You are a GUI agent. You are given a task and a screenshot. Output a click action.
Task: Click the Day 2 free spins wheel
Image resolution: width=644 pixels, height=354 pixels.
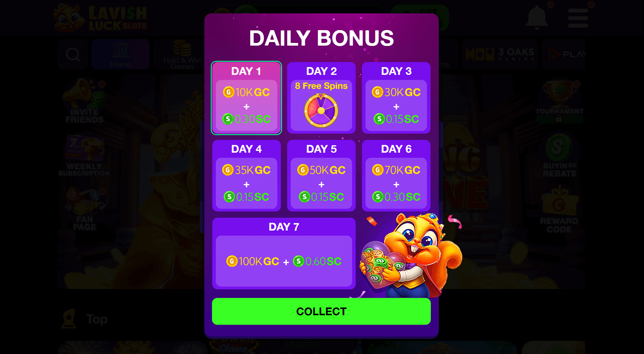point(321,111)
